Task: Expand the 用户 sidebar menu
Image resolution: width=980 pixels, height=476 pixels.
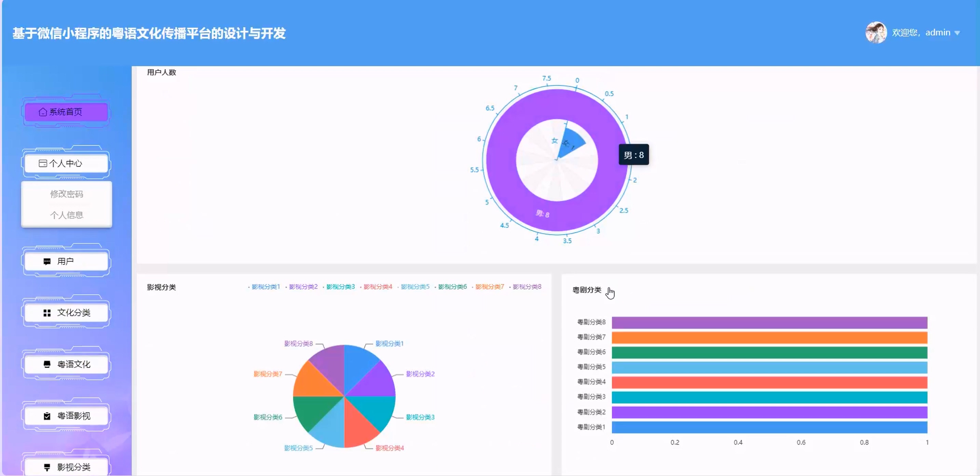Action: [66, 262]
